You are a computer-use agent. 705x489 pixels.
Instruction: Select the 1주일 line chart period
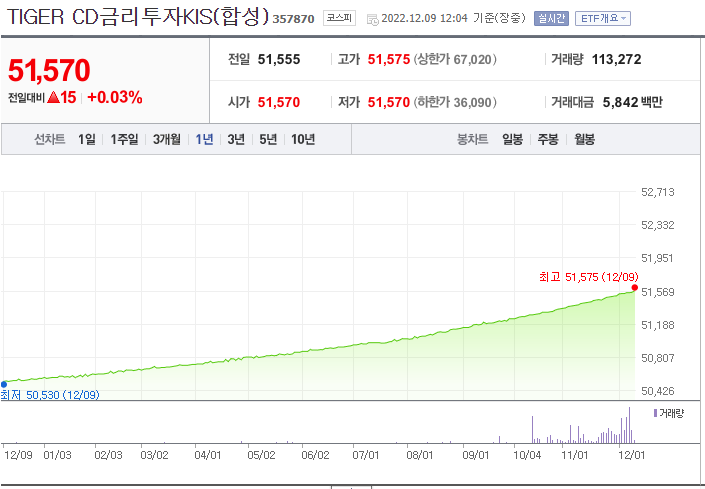tap(124, 139)
